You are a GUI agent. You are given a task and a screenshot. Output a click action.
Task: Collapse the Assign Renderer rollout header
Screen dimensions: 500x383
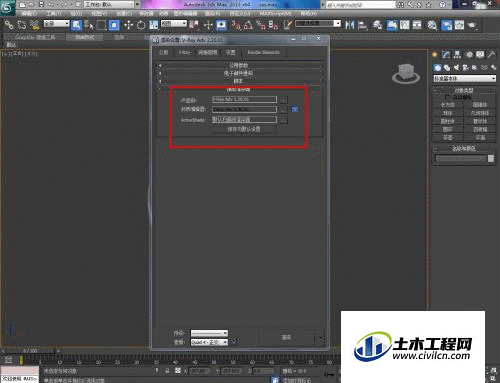click(x=239, y=89)
